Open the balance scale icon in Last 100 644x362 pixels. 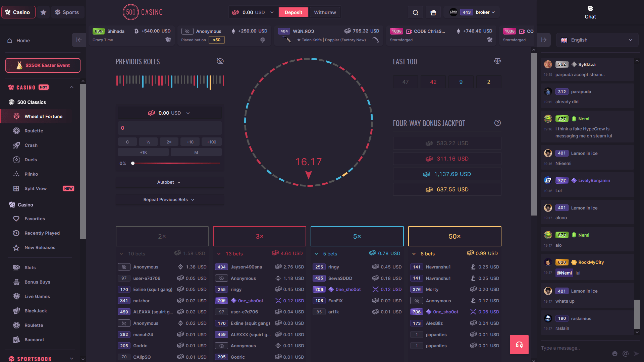[x=497, y=61]
